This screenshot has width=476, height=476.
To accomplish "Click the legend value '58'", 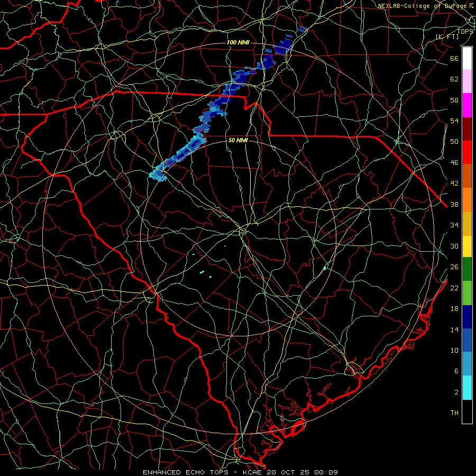I will tap(454, 100).
